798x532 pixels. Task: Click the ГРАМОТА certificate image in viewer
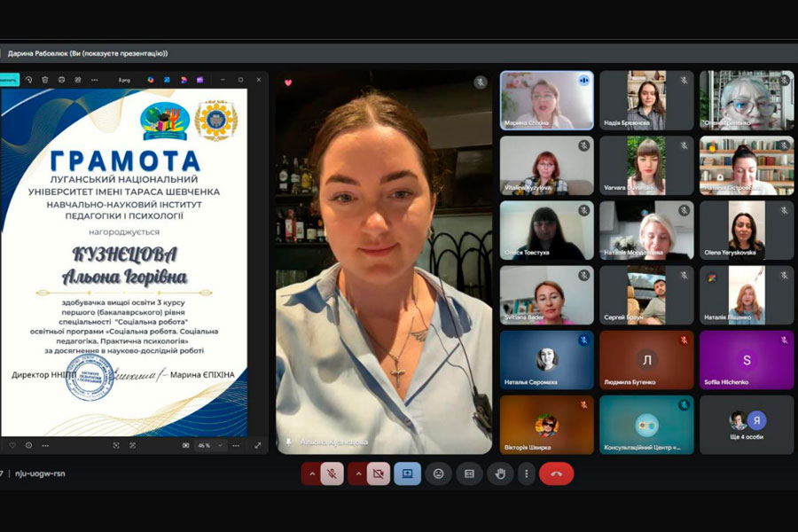(x=124, y=262)
